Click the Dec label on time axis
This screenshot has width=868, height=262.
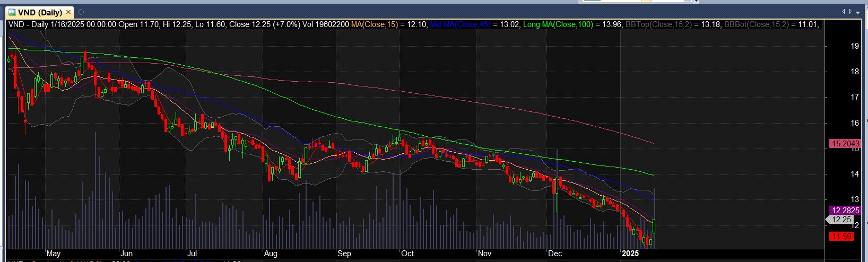(x=555, y=254)
